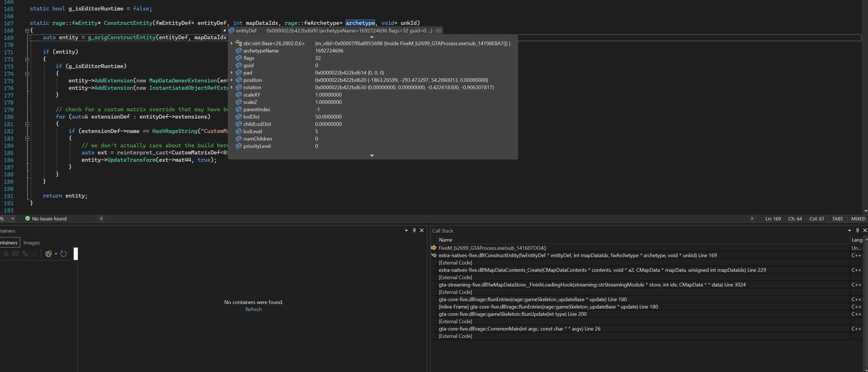Click the disabled stop container icon
The height and width of the screenshot is (372, 868).
point(6,254)
